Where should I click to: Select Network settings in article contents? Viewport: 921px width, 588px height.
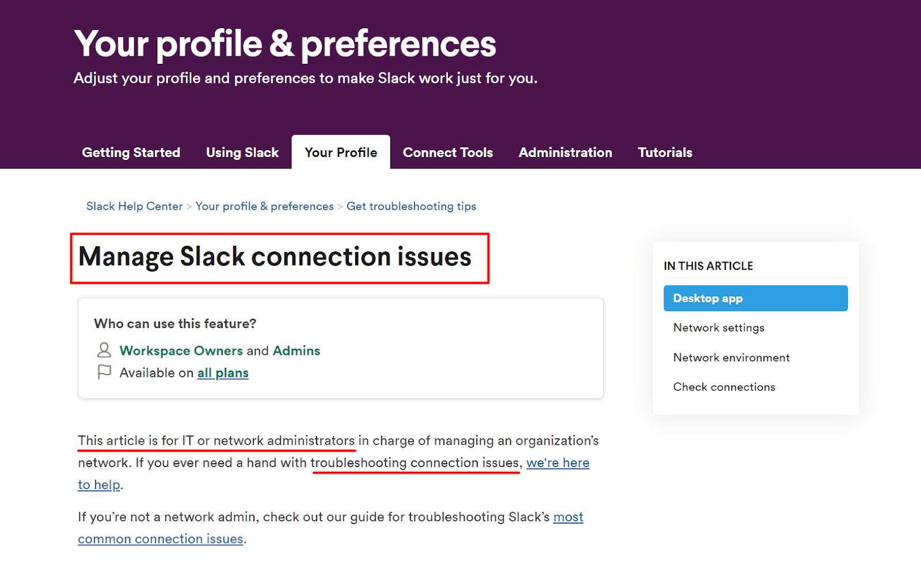pyautogui.click(x=719, y=328)
